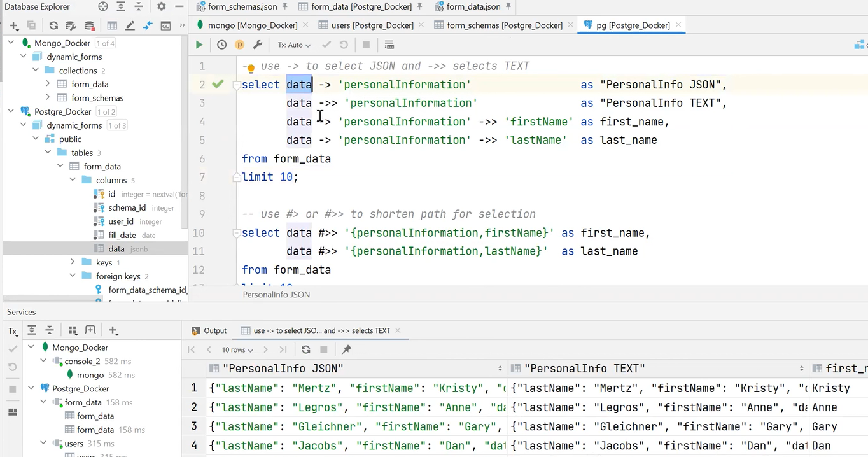Navigate to the last page of results

[x=283, y=349]
